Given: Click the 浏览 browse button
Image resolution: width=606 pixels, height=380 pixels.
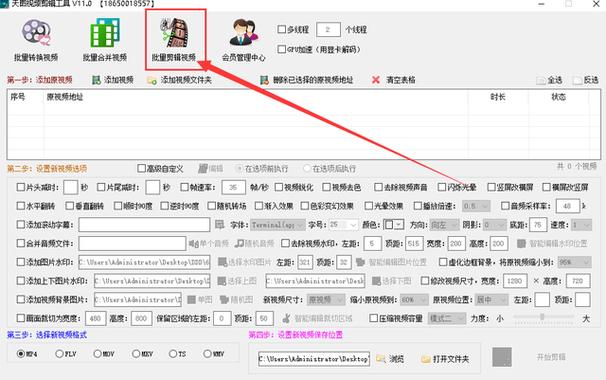Looking at the screenshot, I should pyautogui.click(x=390, y=359).
